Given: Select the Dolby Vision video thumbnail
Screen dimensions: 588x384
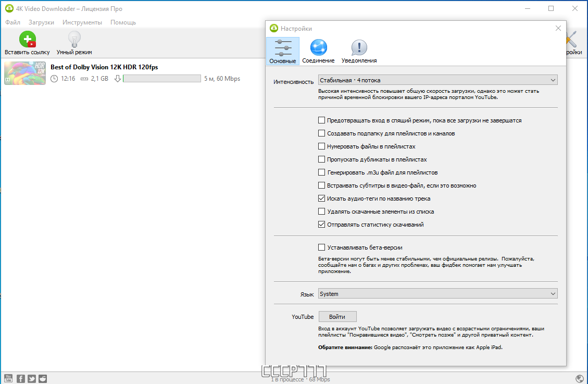Looking at the screenshot, I should (25, 73).
